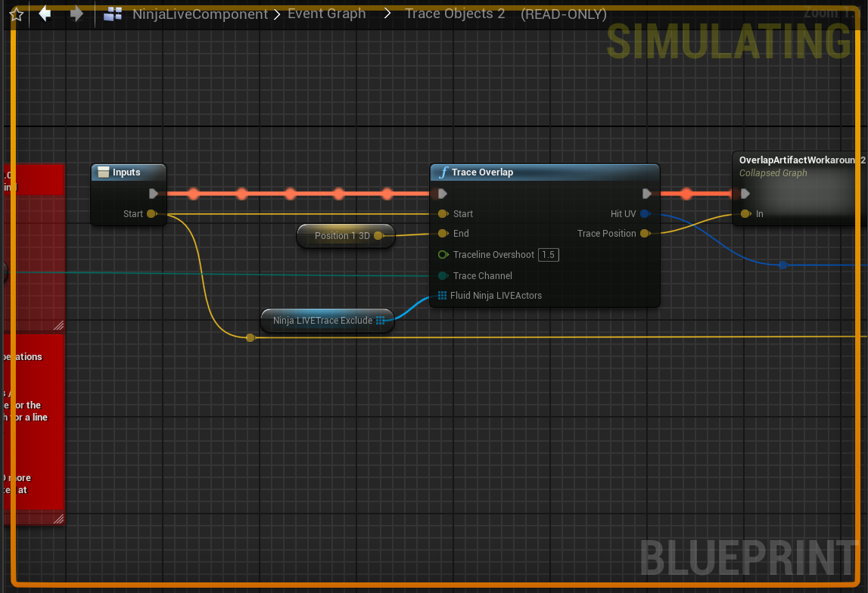
Task: Click the favorite star icon in breadcrumb bar
Action: pos(16,14)
